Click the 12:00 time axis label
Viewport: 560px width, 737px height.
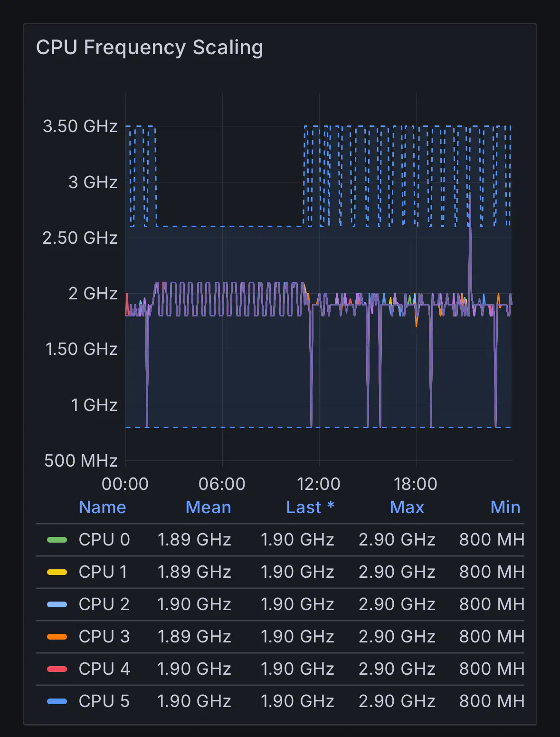tap(318, 484)
